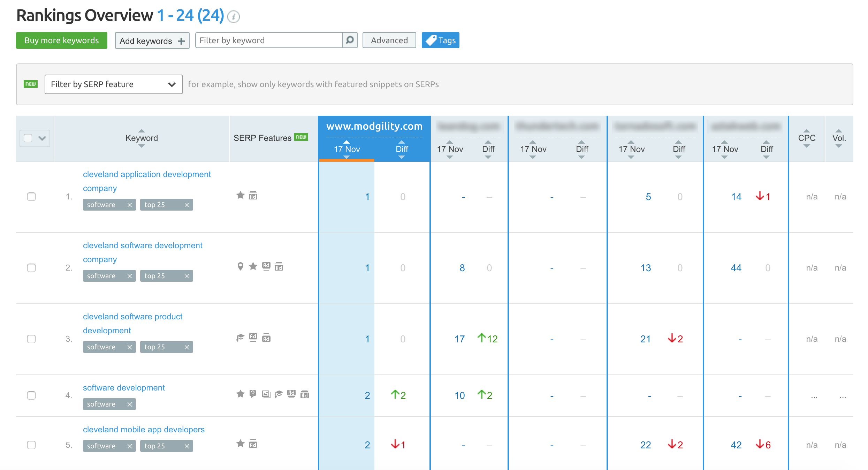Open cleveland application development company keyword link

[147, 181]
